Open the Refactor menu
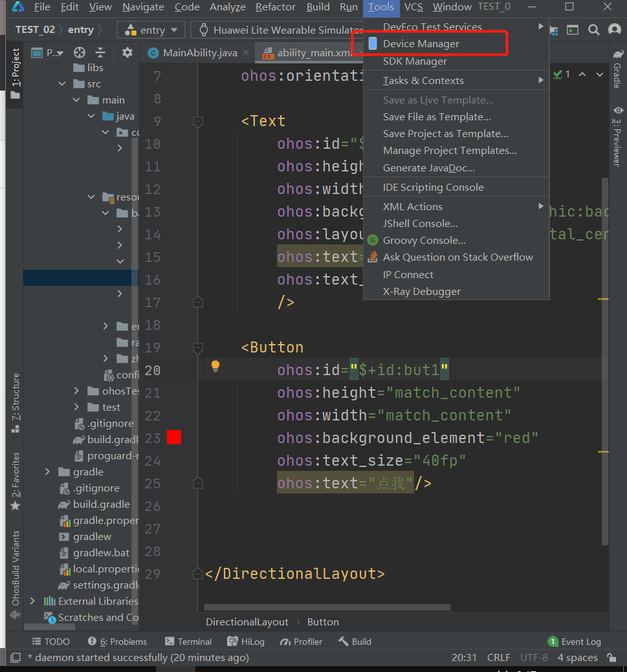This screenshot has height=672, width=627. [276, 7]
